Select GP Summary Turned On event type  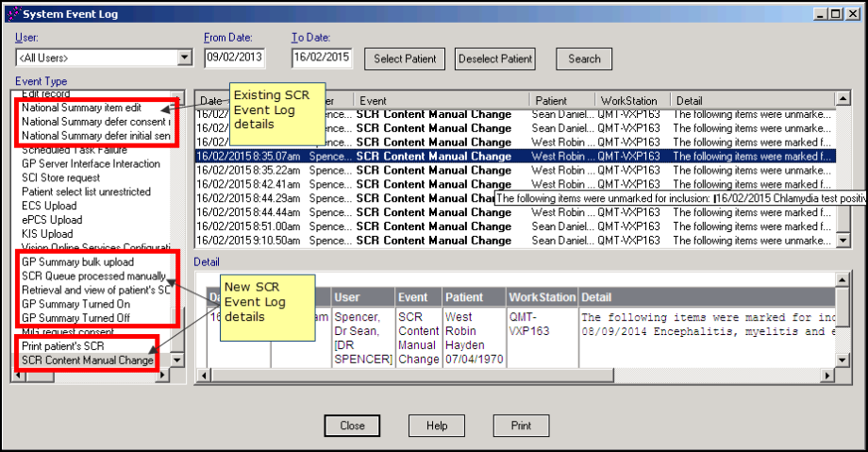(75, 305)
